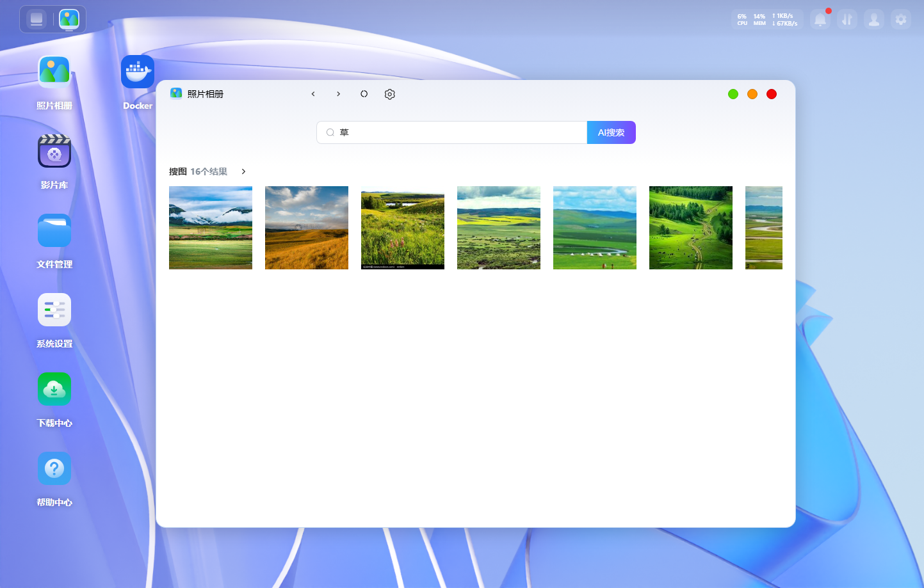The width and height of the screenshot is (924, 588).
Task: Go back in the photo album window
Action: pyautogui.click(x=313, y=94)
